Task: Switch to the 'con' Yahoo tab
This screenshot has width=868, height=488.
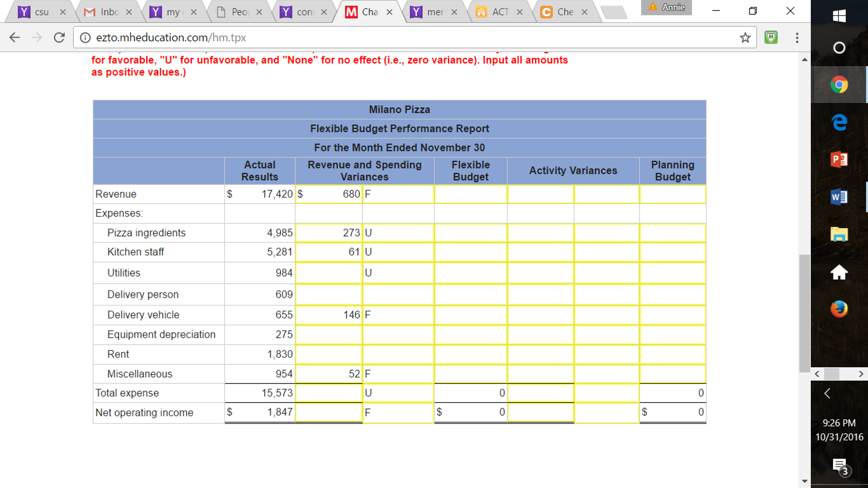Action: tap(304, 12)
